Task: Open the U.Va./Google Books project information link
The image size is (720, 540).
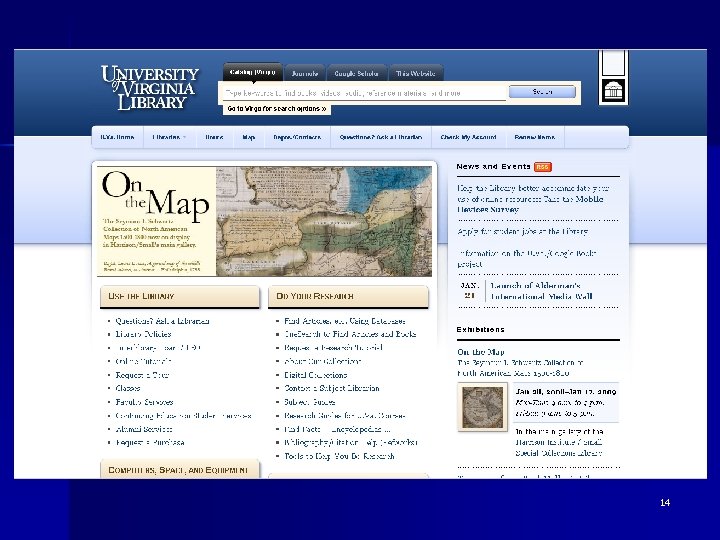Action: coord(527,259)
